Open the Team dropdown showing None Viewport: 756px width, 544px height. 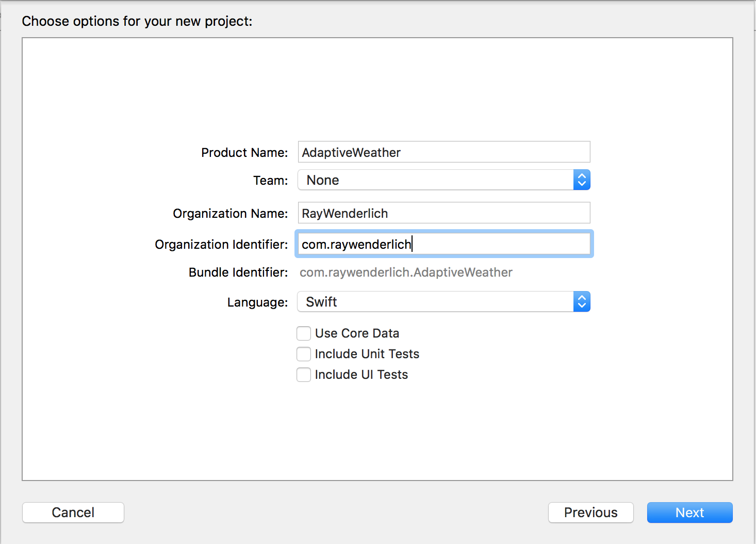(443, 180)
